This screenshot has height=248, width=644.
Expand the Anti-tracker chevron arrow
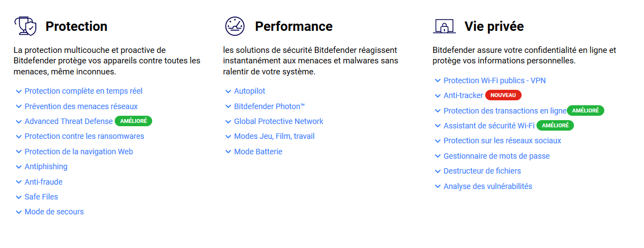[x=437, y=96]
